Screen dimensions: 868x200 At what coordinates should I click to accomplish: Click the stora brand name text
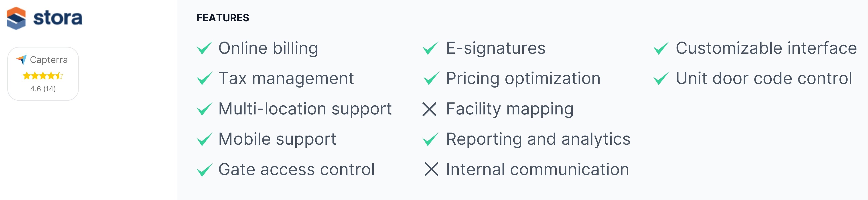tap(58, 18)
